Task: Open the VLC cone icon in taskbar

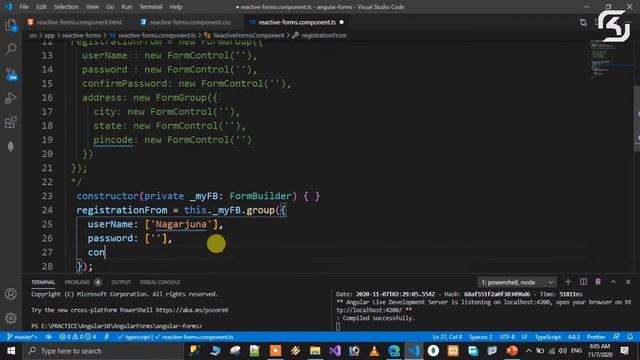Action: coord(374,351)
